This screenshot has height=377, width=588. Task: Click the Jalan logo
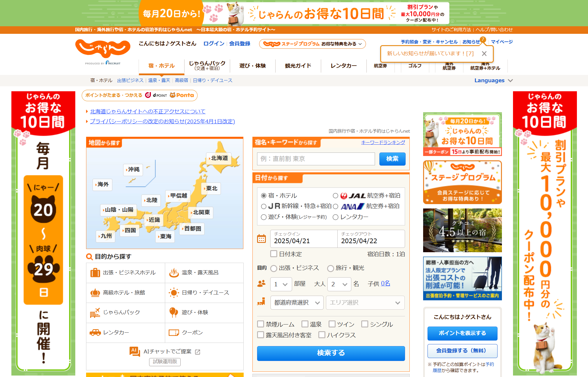pos(103,48)
